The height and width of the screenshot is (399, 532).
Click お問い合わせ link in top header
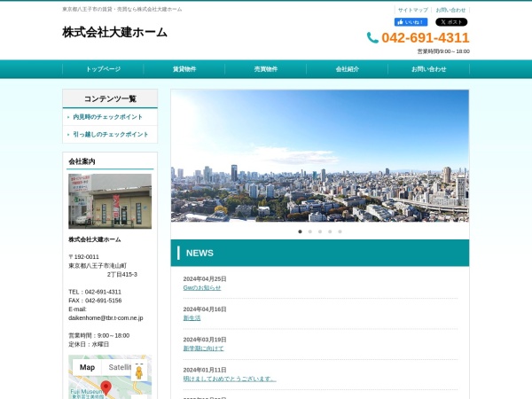point(450,10)
